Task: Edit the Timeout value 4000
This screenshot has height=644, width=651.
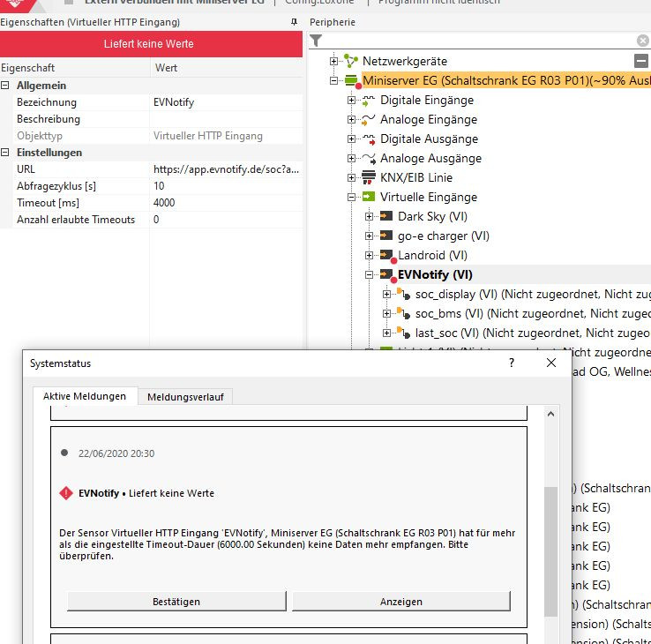Action: (x=227, y=203)
